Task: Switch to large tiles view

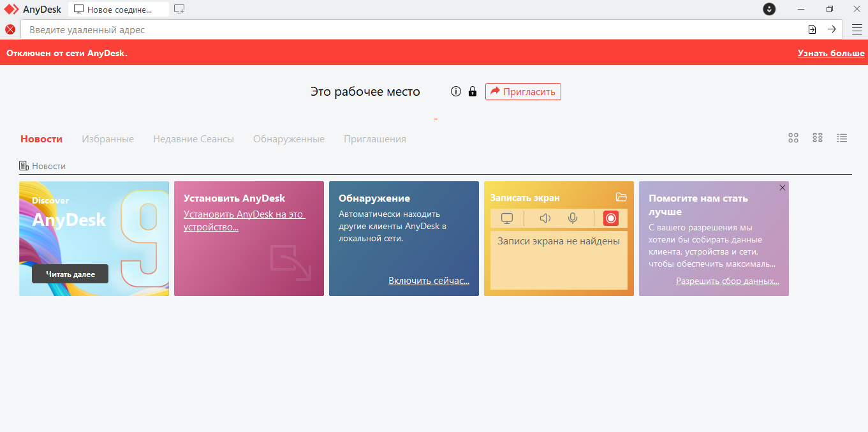Action: pos(793,138)
